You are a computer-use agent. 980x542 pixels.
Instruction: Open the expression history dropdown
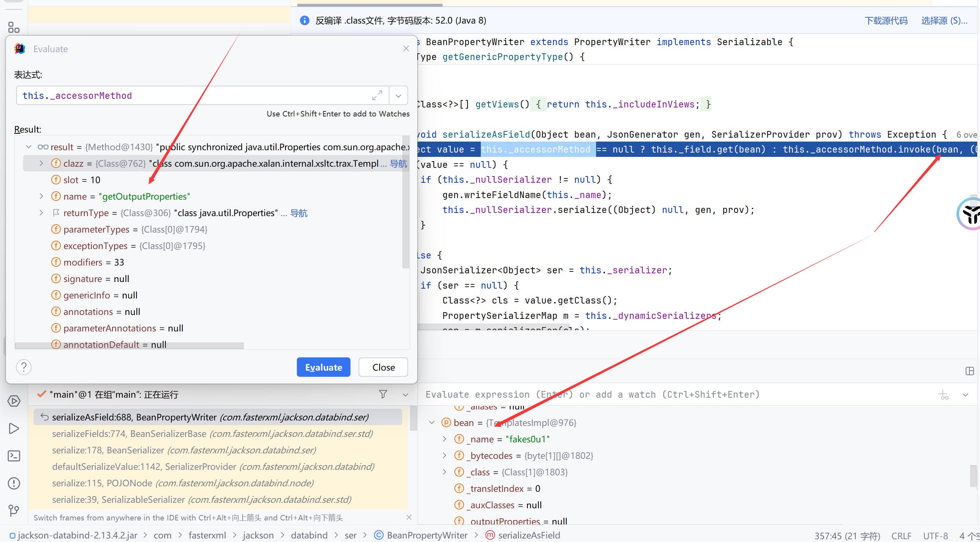coord(398,96)
